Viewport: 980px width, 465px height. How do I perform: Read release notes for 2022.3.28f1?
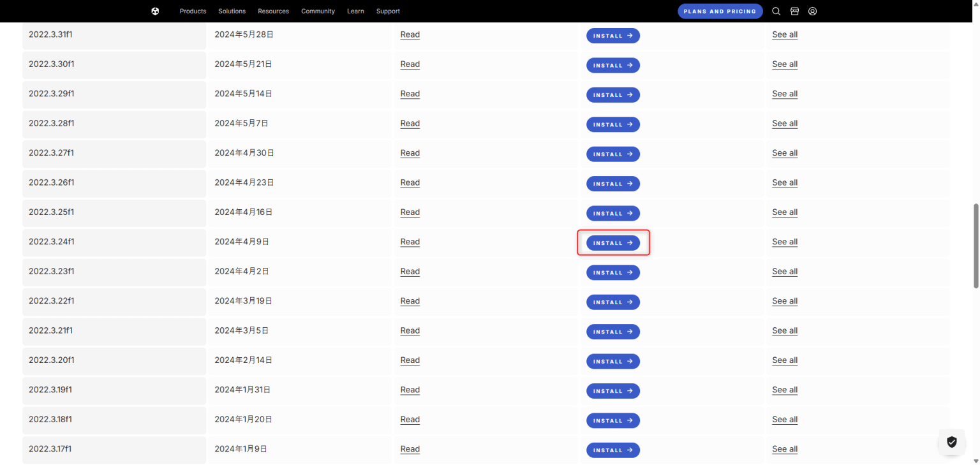pos(410,123)
